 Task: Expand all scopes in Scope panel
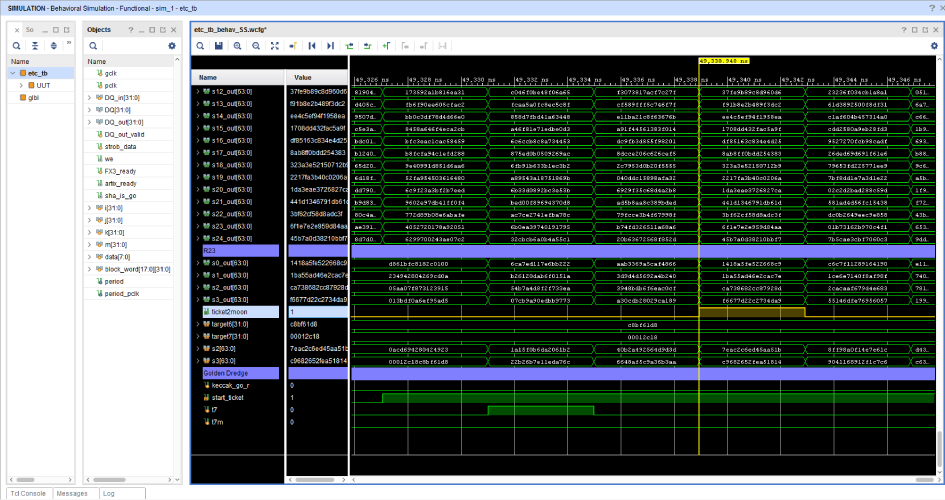(53, 46)
